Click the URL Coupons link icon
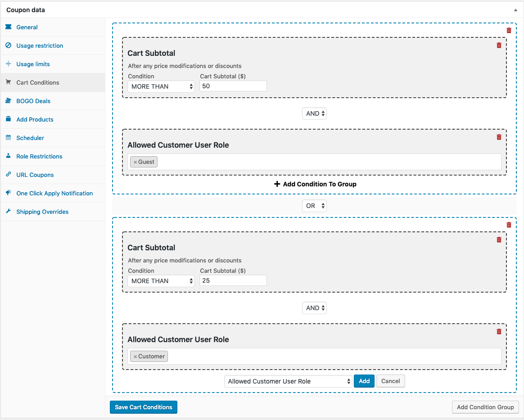The height and width of the screenshot is (420, 524). [9, 174]
